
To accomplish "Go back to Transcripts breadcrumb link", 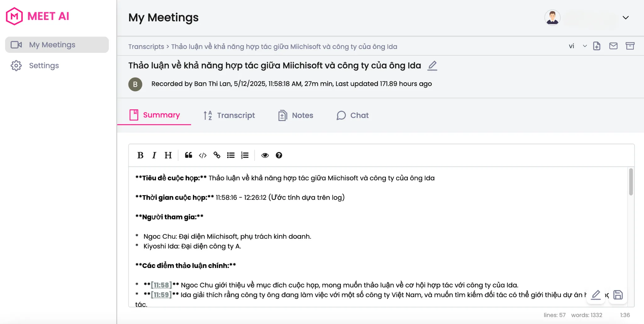I will click(146, 47).
